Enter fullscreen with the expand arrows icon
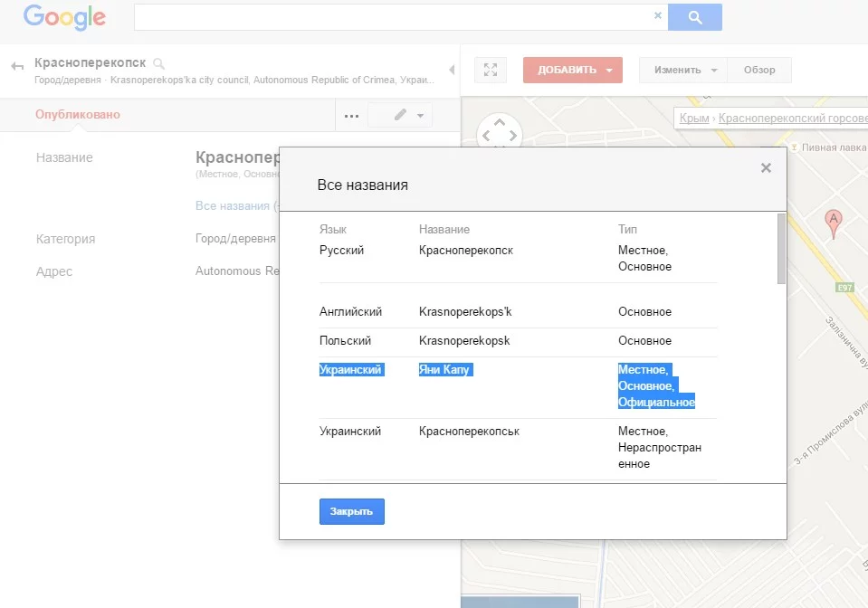The width and height of the screenshot is (868, 608). (x=490, y=69)
